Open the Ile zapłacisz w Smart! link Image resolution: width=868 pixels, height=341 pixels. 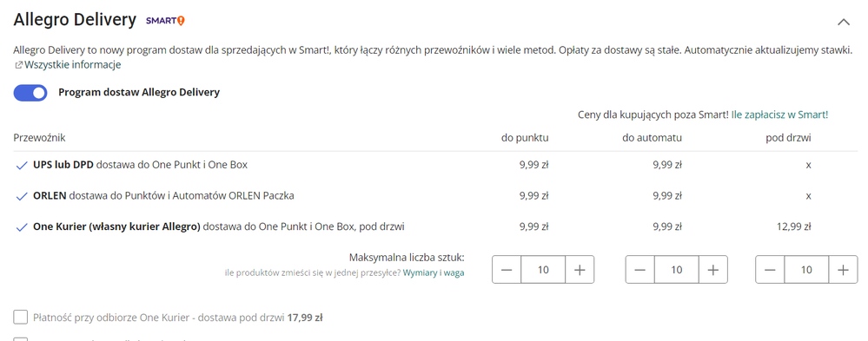[x=779, y=115]
